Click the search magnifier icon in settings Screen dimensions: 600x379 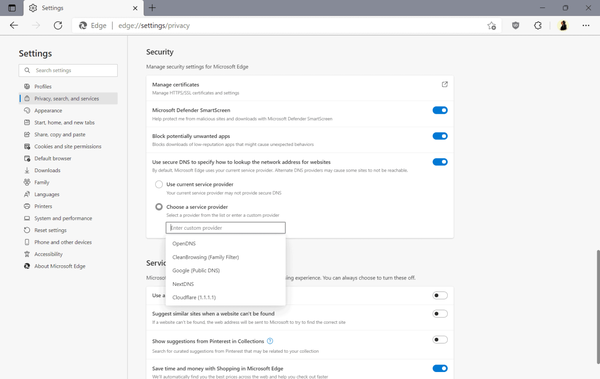pyautogui.click(x=27, y=70)
